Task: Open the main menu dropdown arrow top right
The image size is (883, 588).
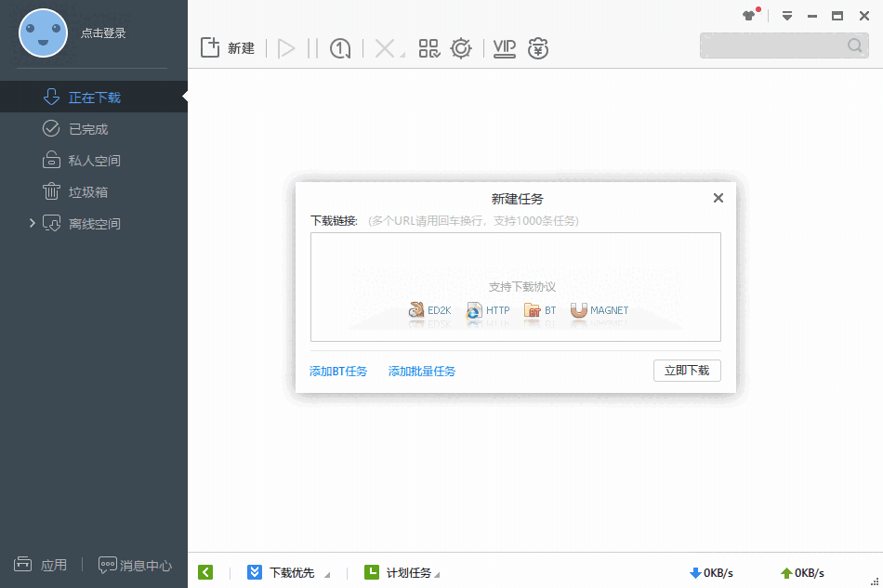Action: pos(786,15)
